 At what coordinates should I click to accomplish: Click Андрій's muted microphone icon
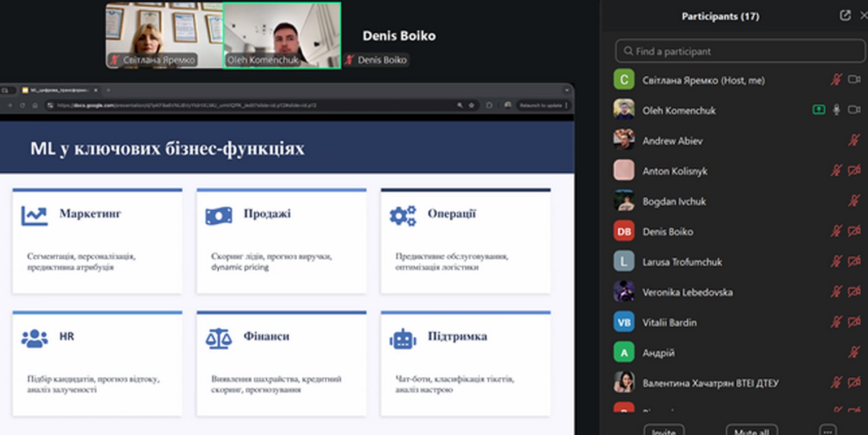click(x=854, y=353)
